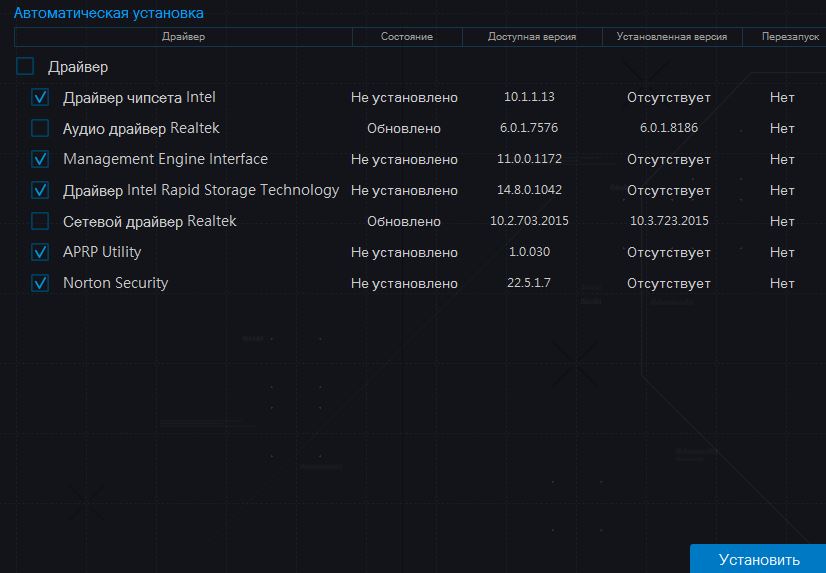The height and width of the screenshot is (573, 826).
Task: Select the Norton Security row label
Action: click(x=115, y=283)
